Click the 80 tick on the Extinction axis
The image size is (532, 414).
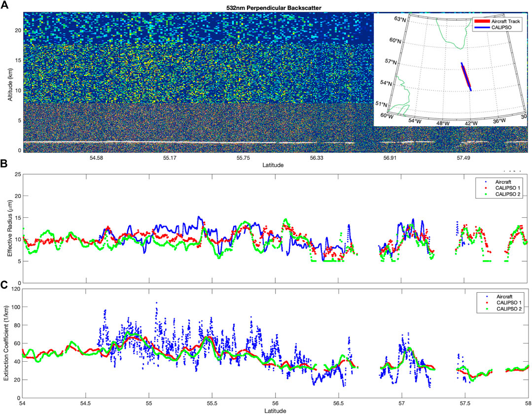(18, 325)
